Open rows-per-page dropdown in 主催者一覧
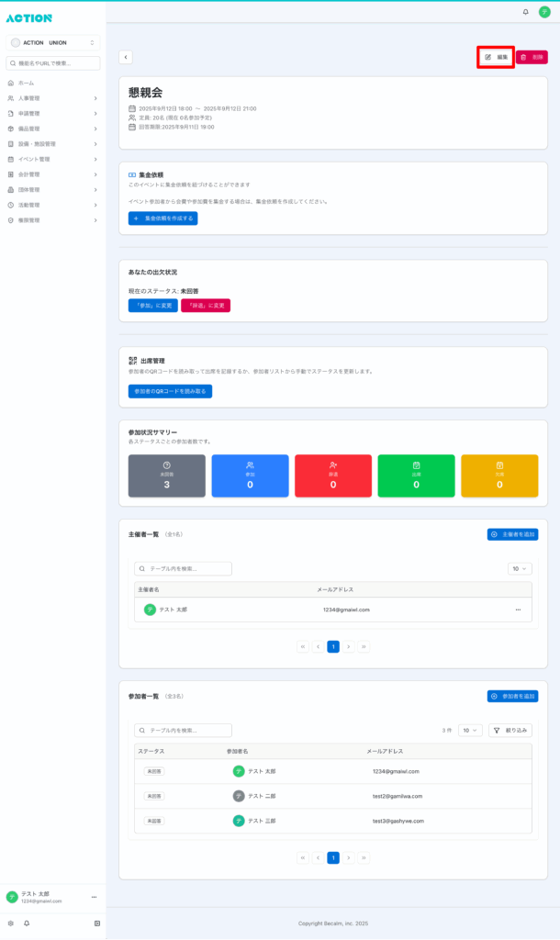Viewport: 560px width, 940px height. click(520, 569)
